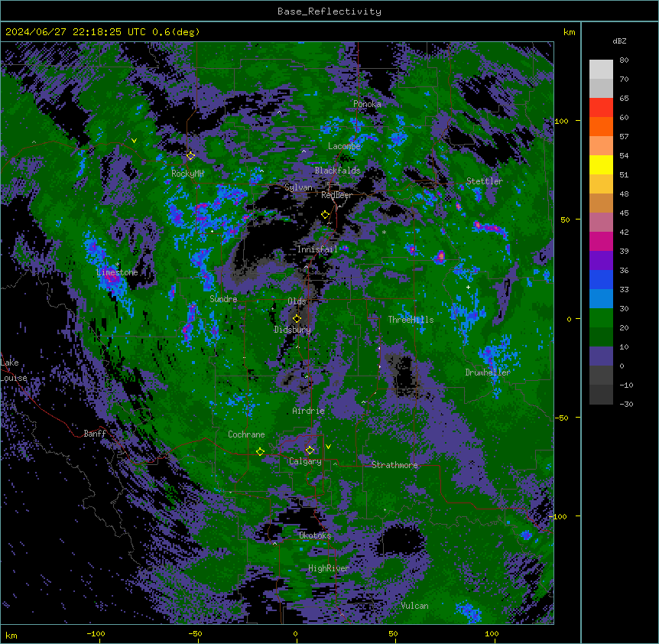The image size is (659, 644).
Task: Click the Ponoka city label
Action: point(367,104)
